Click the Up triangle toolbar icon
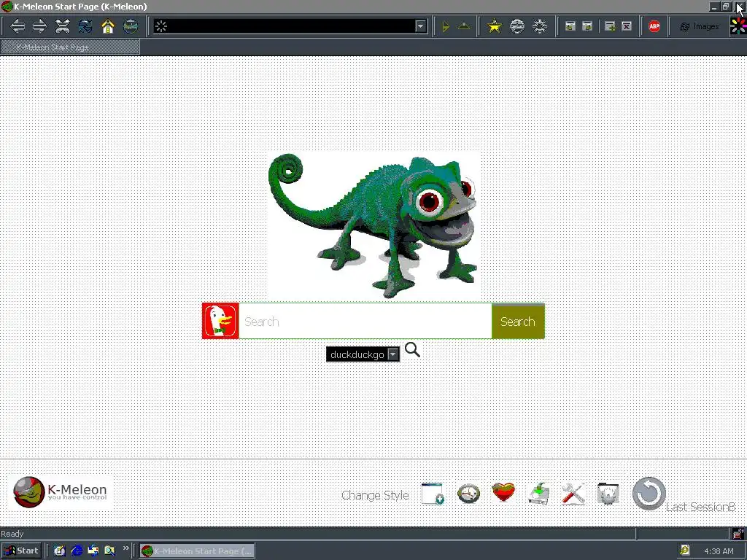Image resolution: width=747 pixels, height=560 pixels. click(463, 27)
